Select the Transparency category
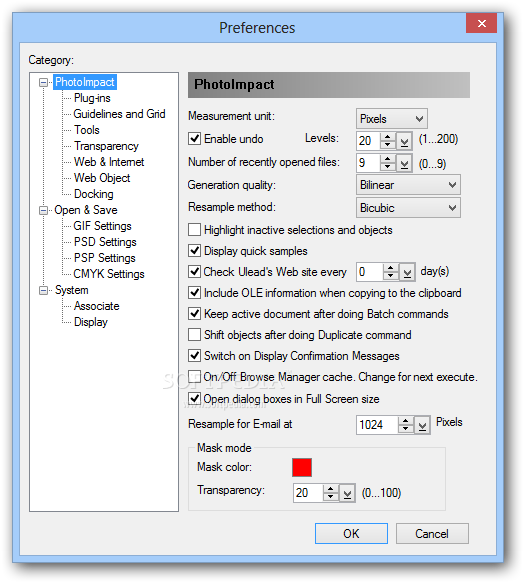The height and width of the screenshot is (583, 524). tap(106, 146)
